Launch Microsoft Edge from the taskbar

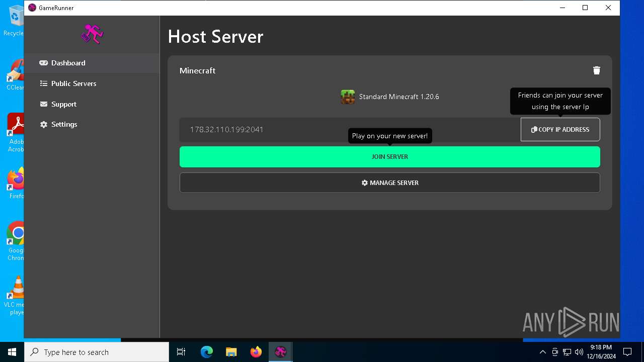tap(207, 352)
